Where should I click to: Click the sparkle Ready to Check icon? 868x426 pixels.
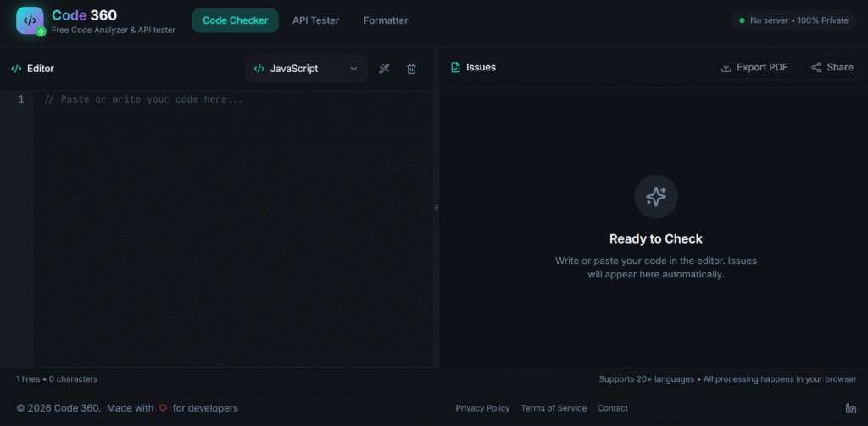[655, 196]
